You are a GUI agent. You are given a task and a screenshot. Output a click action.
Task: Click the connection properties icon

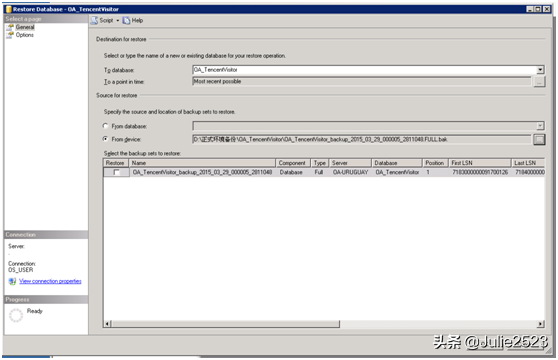tap(12, 281)
